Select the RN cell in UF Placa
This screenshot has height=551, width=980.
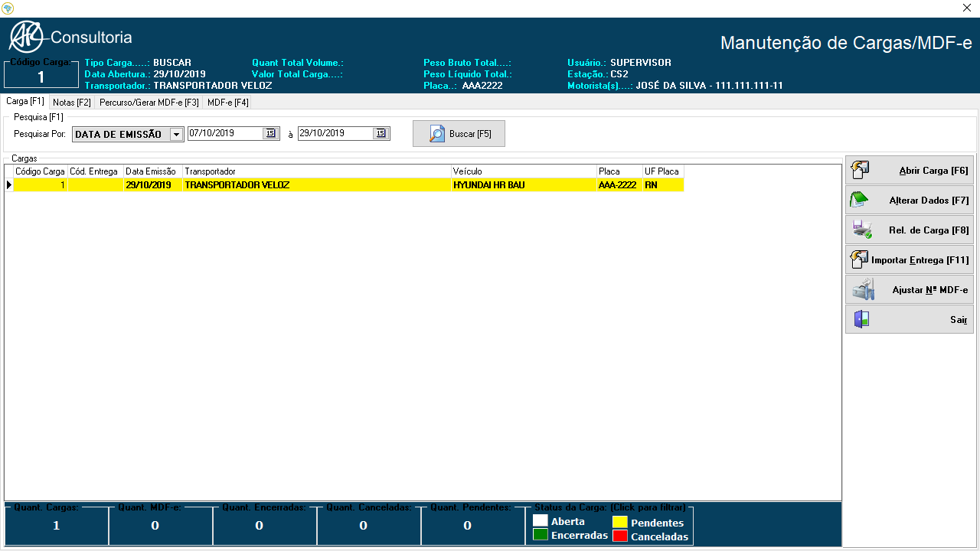(663, 185)
